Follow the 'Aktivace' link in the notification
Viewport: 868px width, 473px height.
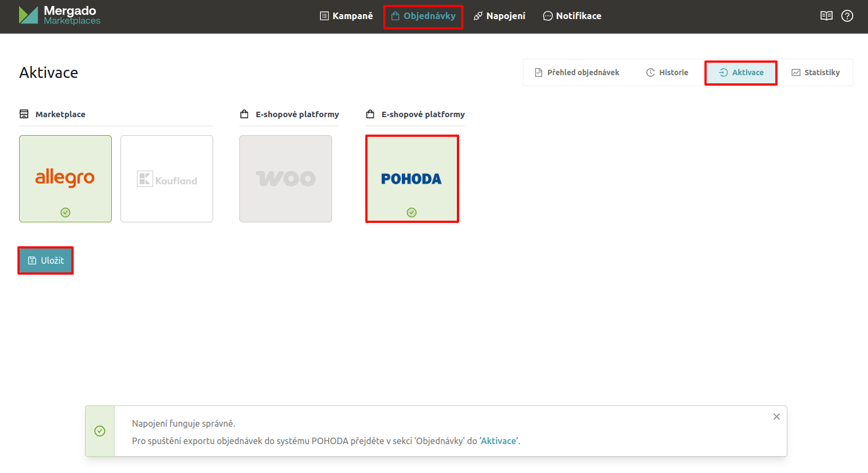click(499, 441)
